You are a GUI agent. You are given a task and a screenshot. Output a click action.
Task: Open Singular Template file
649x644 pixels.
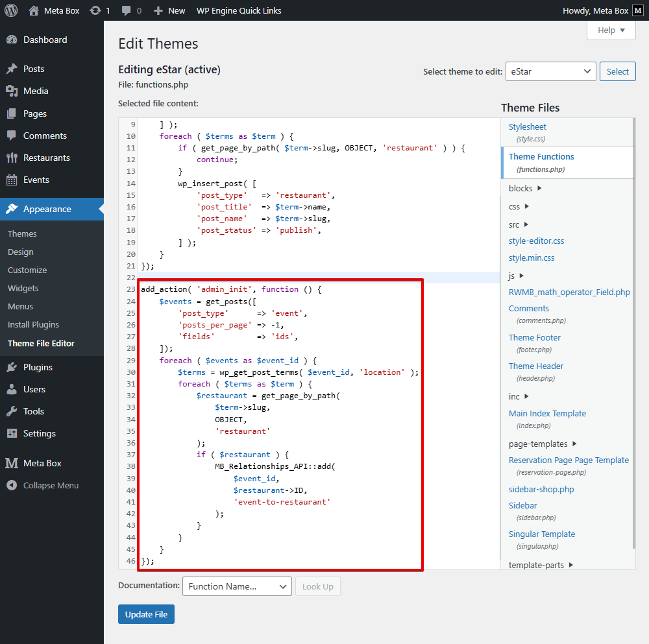pyautogui.click(x=542, y=534)
